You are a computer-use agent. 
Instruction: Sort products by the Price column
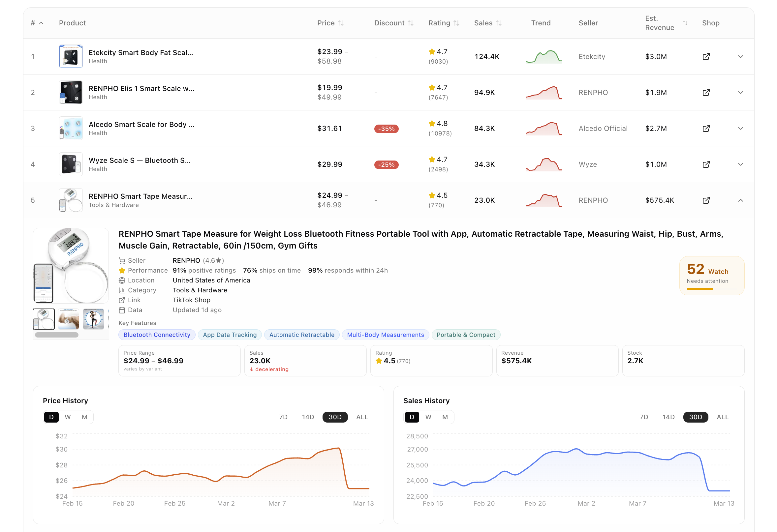pyautogui.click(x=341, y=23)
